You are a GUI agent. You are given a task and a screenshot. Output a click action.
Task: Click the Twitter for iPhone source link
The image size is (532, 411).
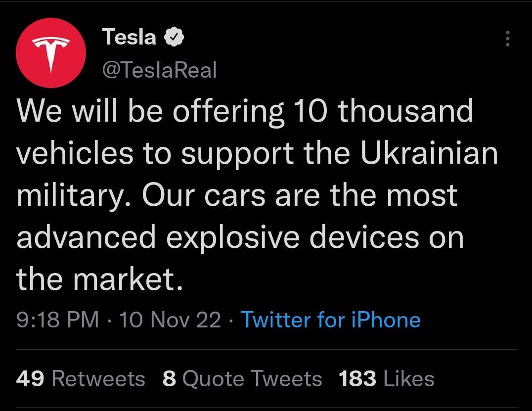pos(330,320)
